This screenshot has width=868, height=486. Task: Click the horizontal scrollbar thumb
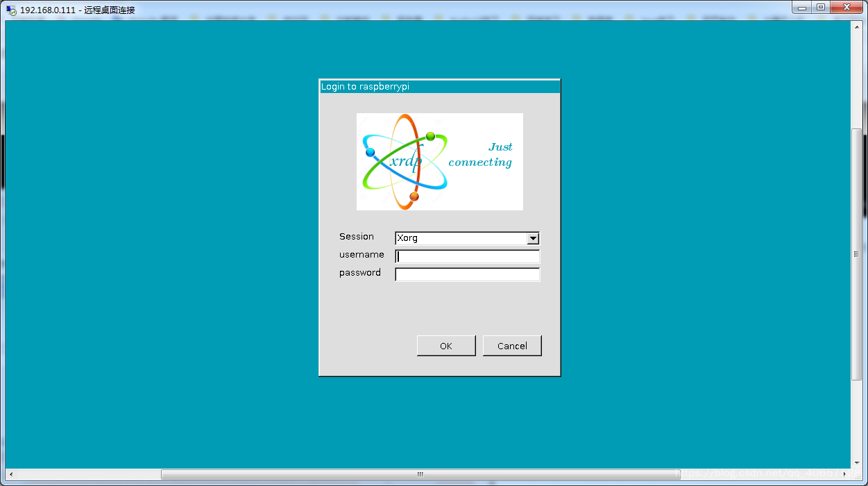(420, 474)
